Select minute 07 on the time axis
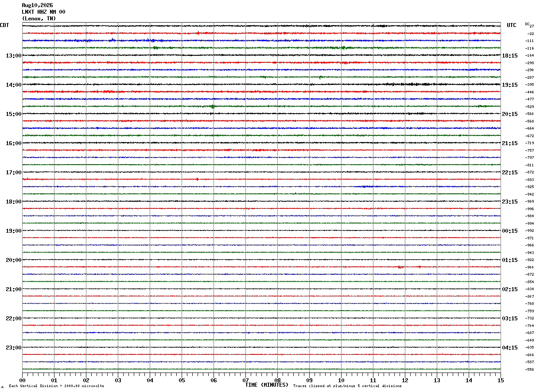 [x=245, y=380]
